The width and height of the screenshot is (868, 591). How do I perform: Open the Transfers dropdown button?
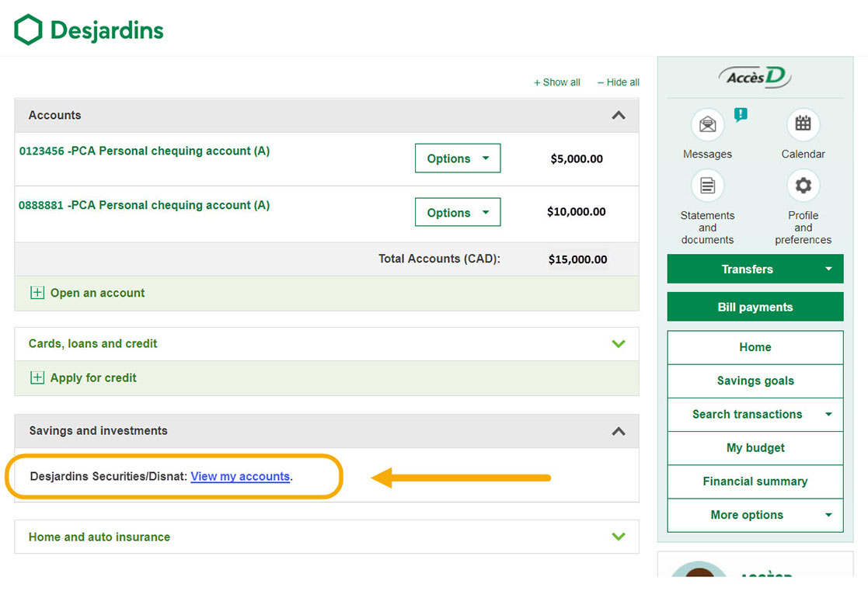[x=755, y=269]
